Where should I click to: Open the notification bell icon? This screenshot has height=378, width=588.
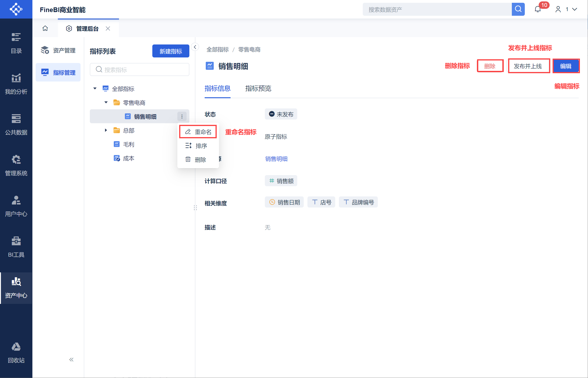click(x=538, y=9)
